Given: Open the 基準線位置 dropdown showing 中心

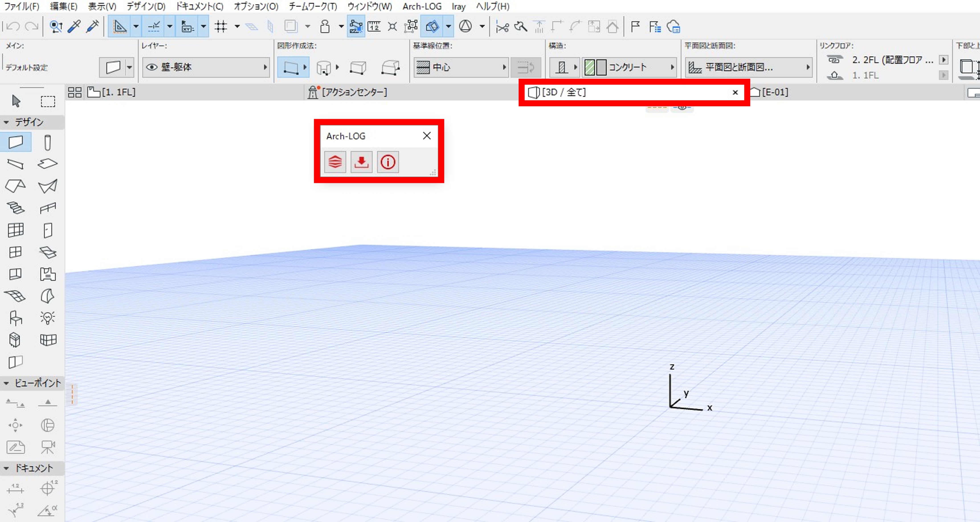Looking at the screenshot, I should 461,67.
